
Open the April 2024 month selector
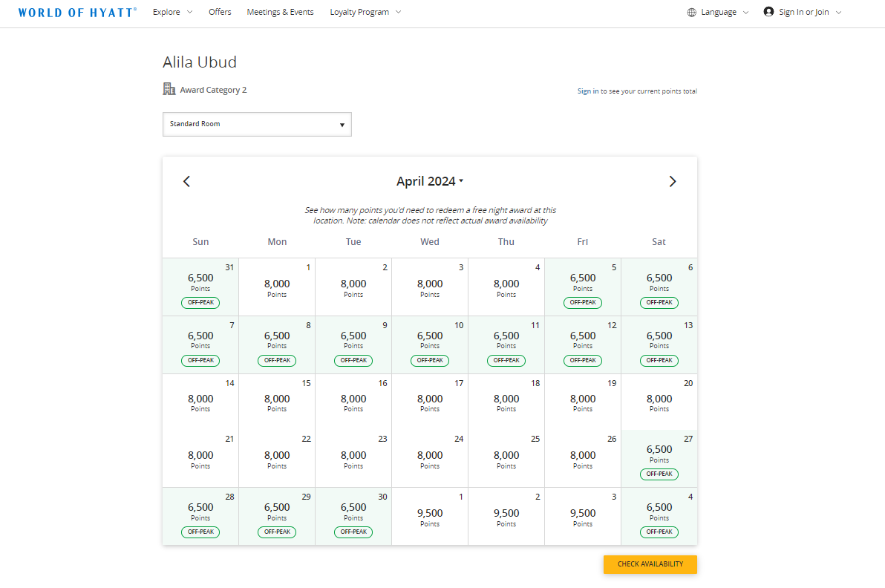pyautogui.click(x=429, y=180)
